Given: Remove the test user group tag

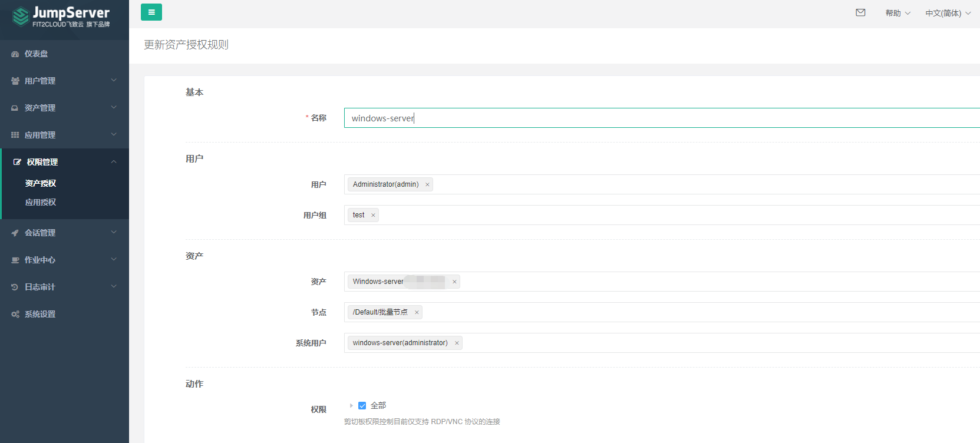Looking at the screenshot, I should (x=373, y=215).
